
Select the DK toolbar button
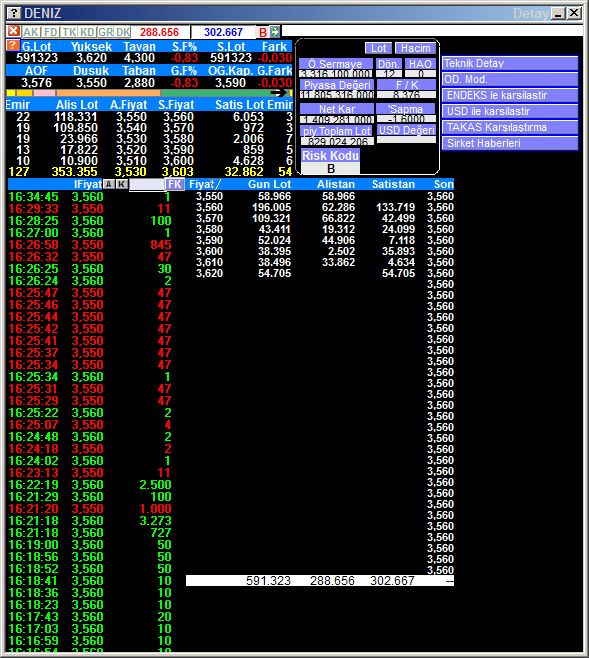tap(123, 32)
